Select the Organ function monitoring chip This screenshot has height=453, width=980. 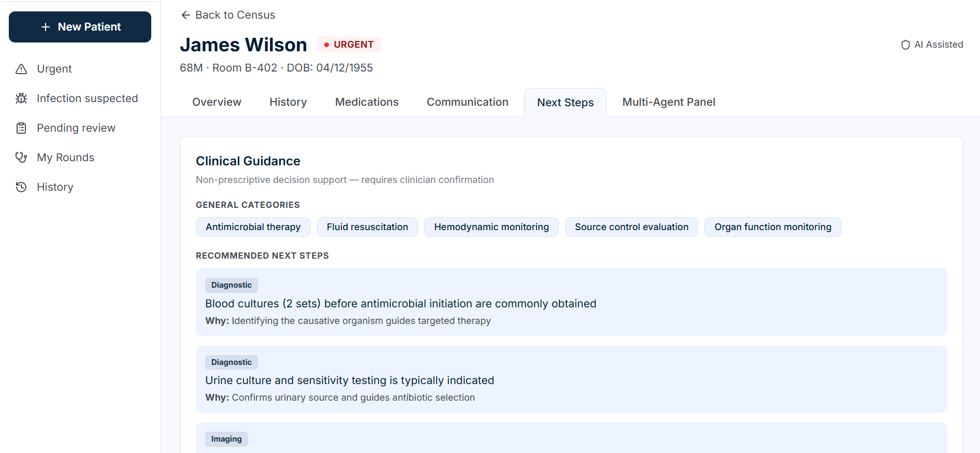(x=773, y=227)
